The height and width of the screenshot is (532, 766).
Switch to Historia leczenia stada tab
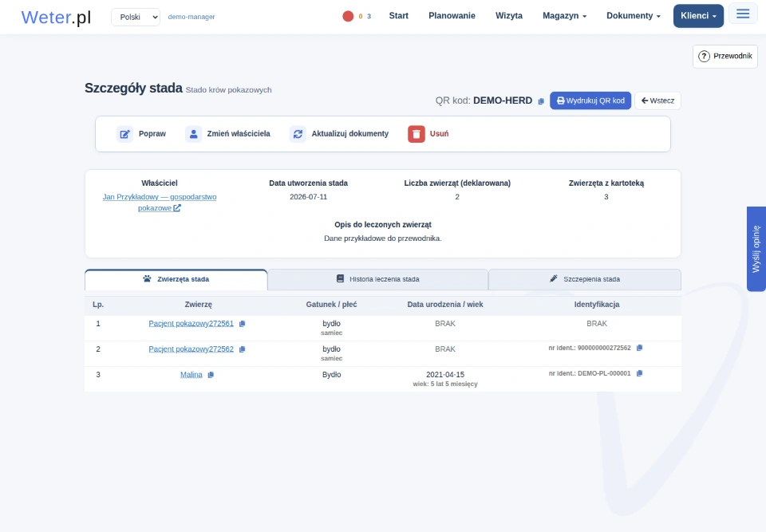(x=377, y=279)
